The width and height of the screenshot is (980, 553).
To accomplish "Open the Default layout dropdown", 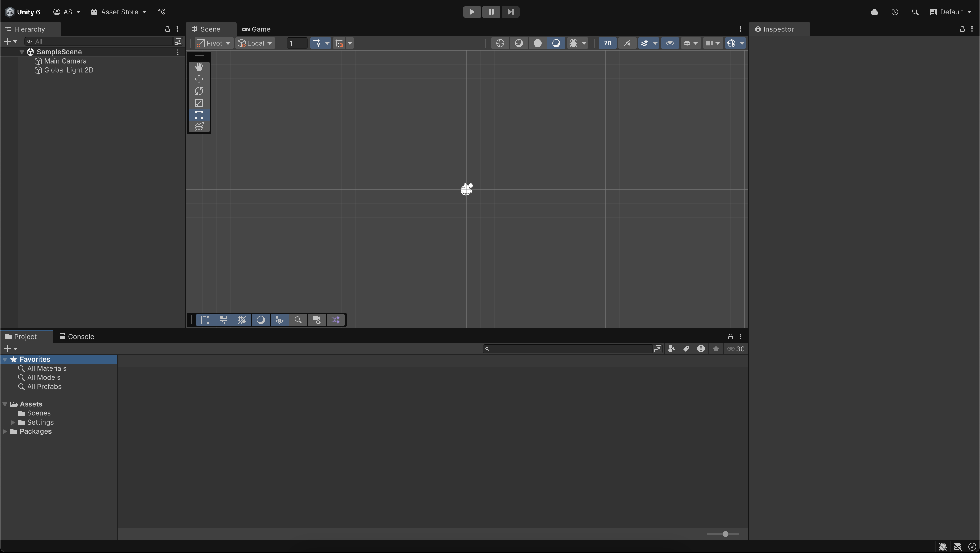I will pos(951,12).
